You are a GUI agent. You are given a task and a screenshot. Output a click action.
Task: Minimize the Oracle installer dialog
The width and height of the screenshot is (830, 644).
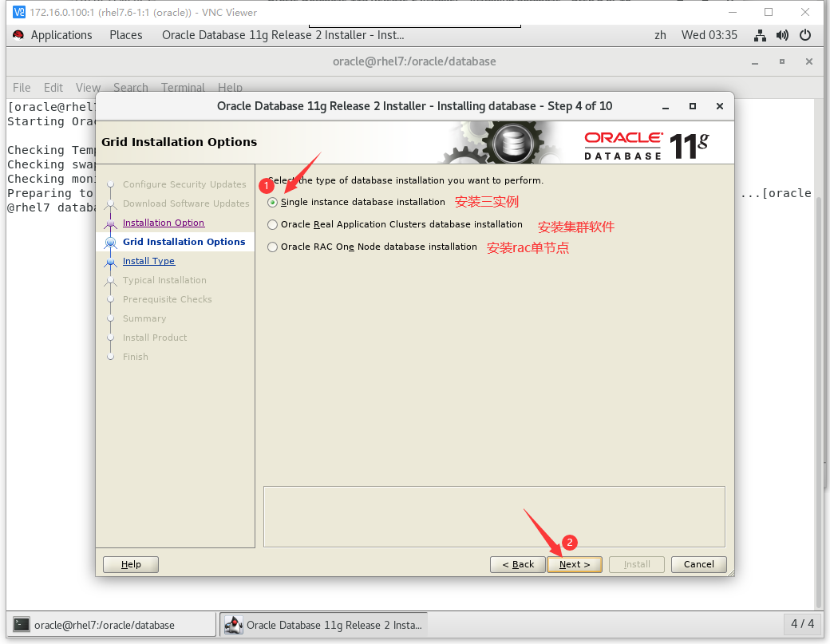666,106
